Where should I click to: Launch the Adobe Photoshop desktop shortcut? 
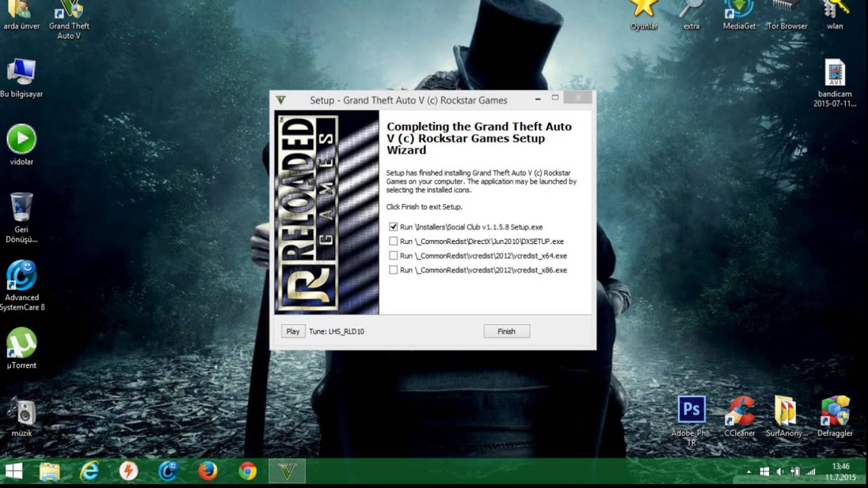click(692, 420)
